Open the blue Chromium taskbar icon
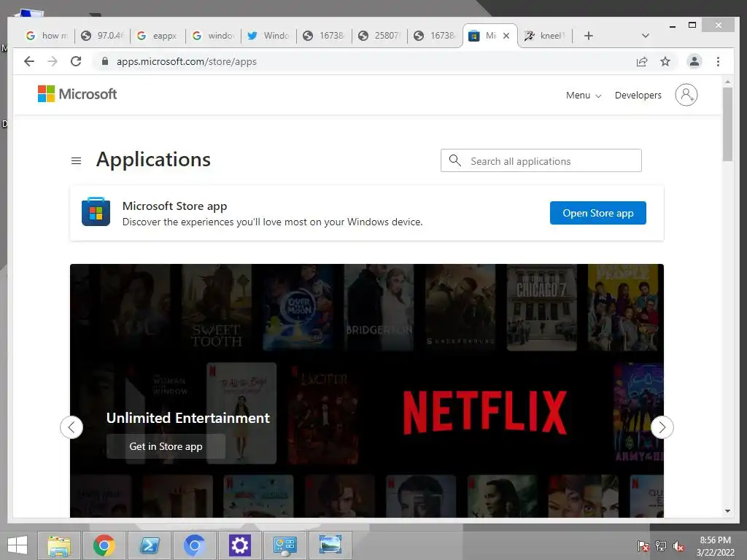Viewport: 747px width, 560px height. (x=194, y=545)
